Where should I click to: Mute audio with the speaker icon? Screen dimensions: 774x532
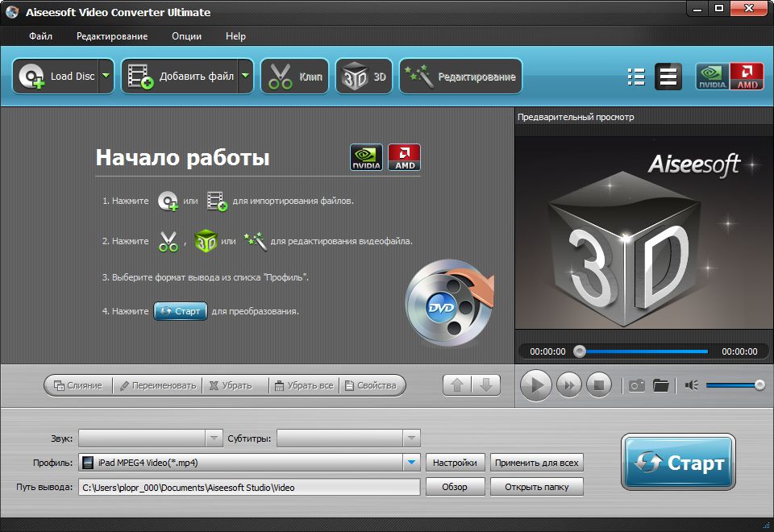pyautogui.click(x=691, y=385)
